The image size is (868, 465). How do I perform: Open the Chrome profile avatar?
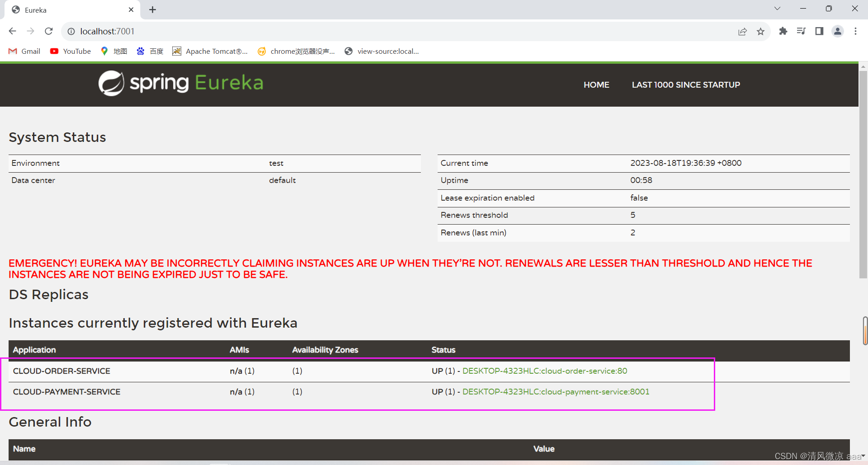coord(838,31)
